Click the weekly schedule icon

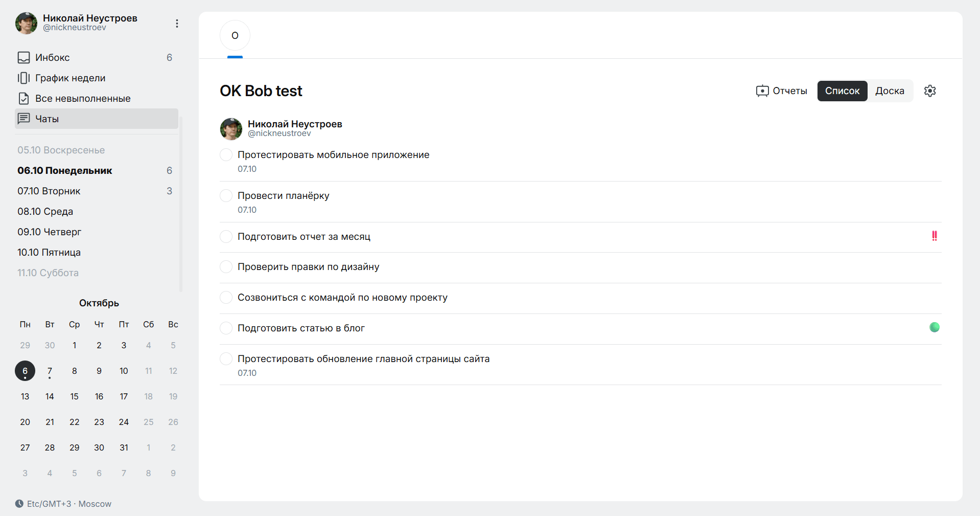click(24, 78)
